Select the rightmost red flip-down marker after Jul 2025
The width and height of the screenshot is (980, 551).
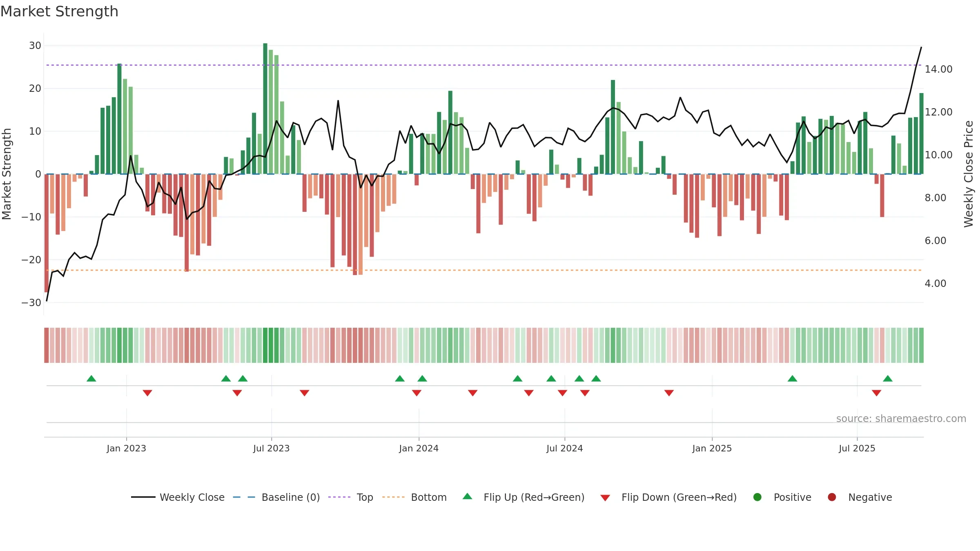[876, 393]
